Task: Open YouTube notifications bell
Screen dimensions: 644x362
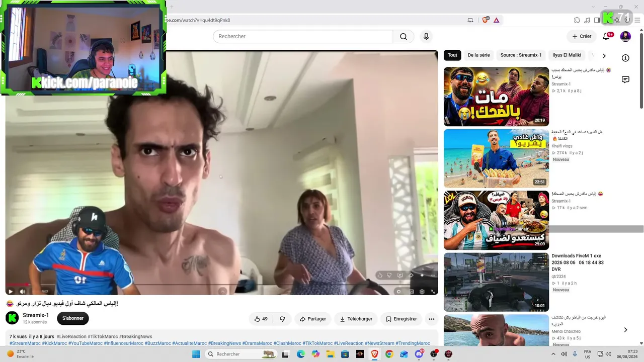Action: (x=607, y=36)
